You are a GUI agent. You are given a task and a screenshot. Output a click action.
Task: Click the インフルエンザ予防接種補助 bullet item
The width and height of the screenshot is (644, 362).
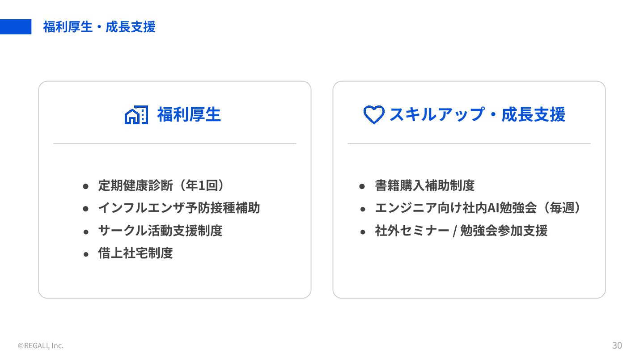[179, 208]
